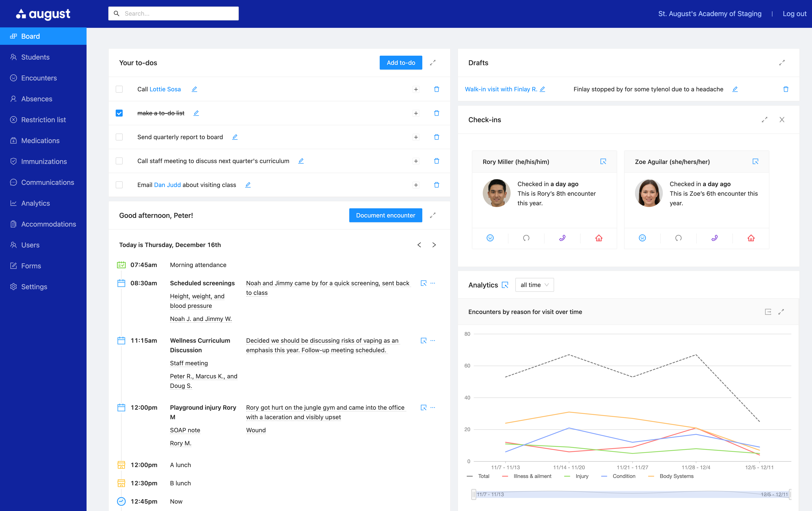The width and height of the screenshot is (812, 511).
Task: Open the all time analytics dropdown
Action: point(534,285)
